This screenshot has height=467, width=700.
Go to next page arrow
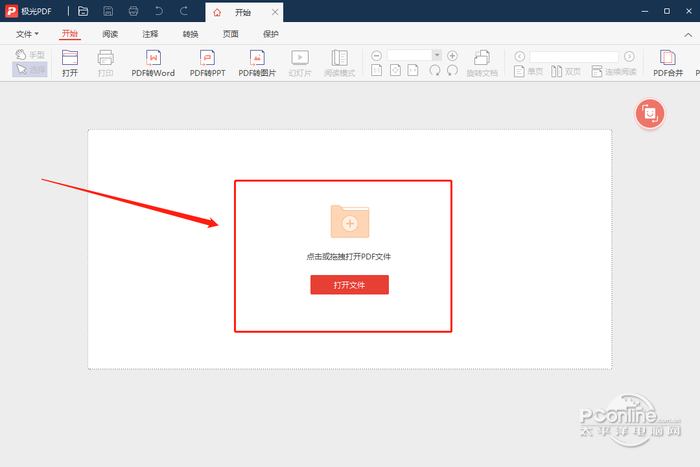click(629, 56)
